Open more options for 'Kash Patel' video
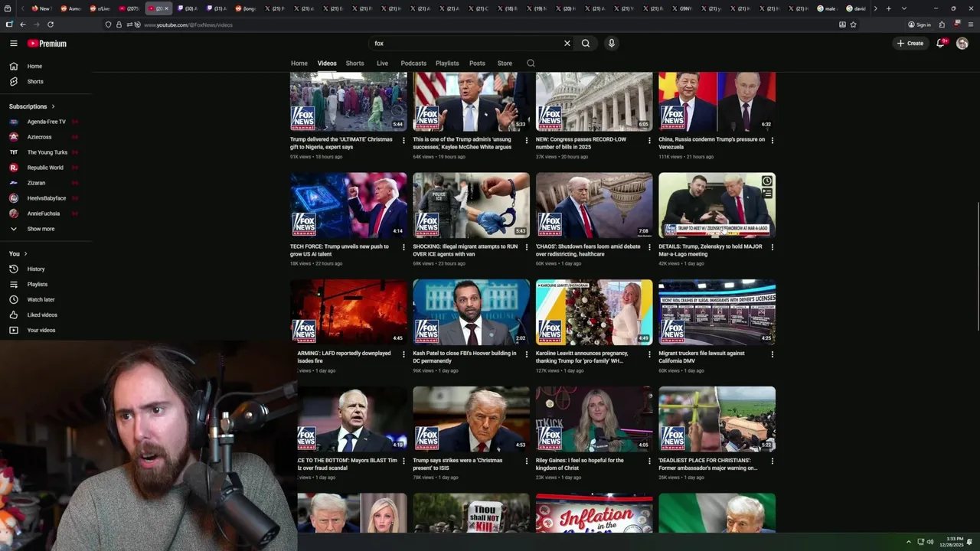The height and width of the screenshot is (551, 980). click(x=526, y=354)
